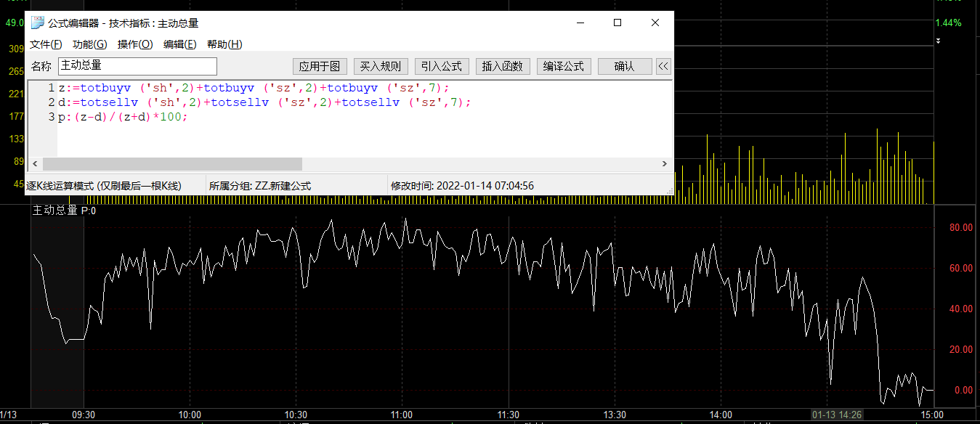Click the 修改时间 2022-01-14 status entry
The image size is (980, 424).
point(462,186)
